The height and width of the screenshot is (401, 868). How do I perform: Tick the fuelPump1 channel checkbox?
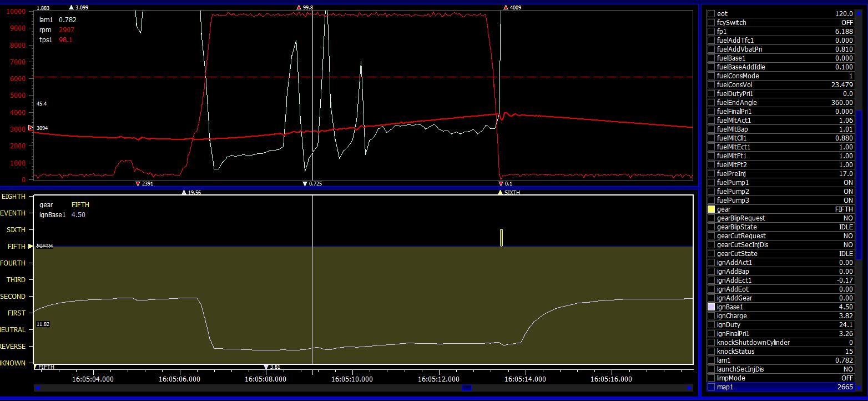[711, 183]
